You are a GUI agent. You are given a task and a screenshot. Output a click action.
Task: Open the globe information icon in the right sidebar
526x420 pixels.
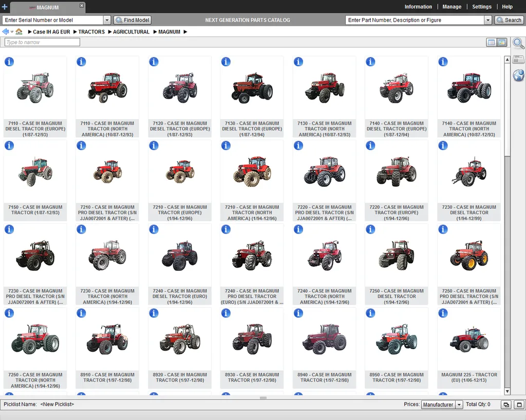(518, 75)
